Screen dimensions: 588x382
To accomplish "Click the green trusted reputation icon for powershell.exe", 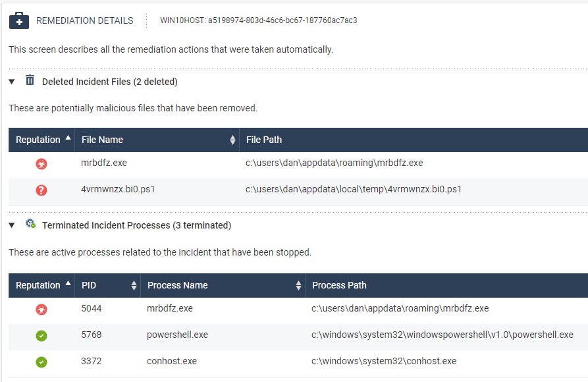I will tap(41, 336).
